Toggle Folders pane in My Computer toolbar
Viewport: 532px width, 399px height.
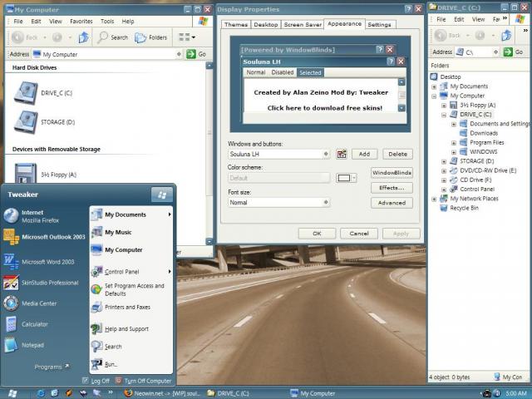[x=151, y=37]
